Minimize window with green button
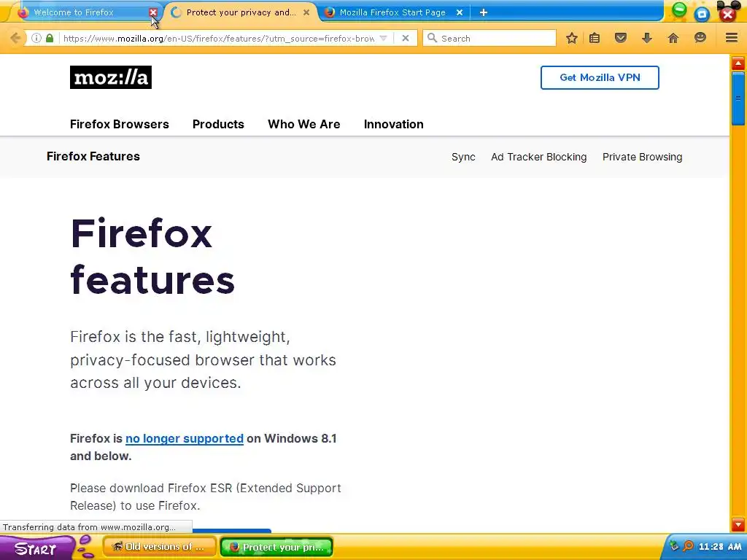Image resolution: width=747 pixels, height=560 pixels. tap(679, 9)
